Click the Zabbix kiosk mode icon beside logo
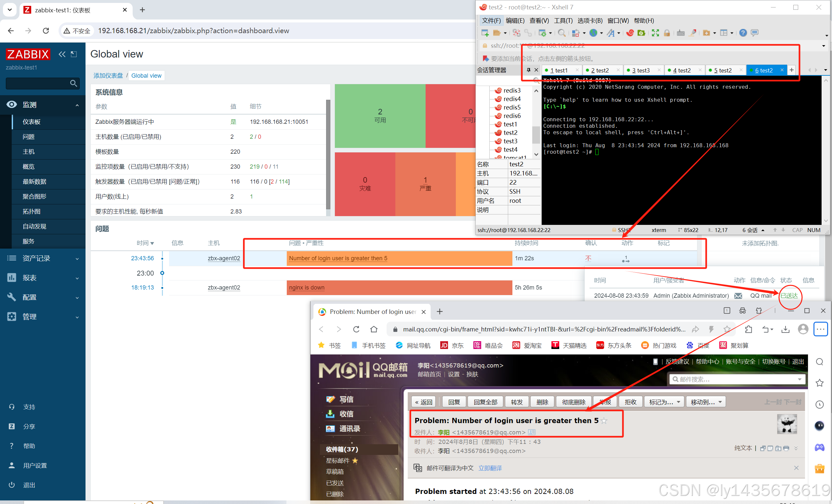 click(x=74, y=54)
